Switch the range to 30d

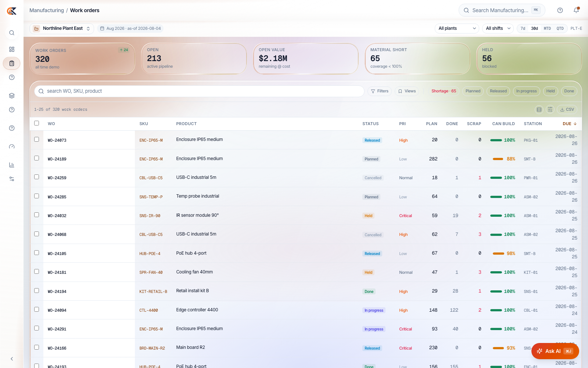(x=535, y=28)
